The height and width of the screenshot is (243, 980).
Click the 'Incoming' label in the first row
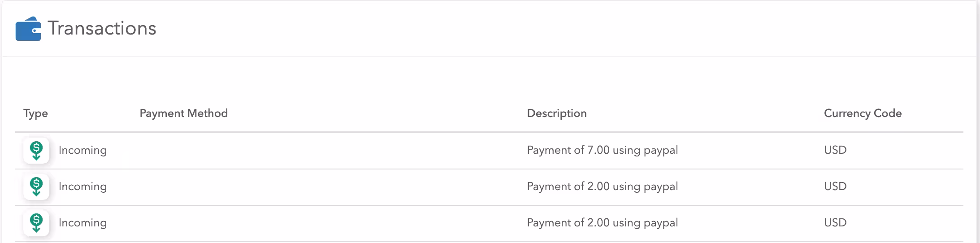82,150
